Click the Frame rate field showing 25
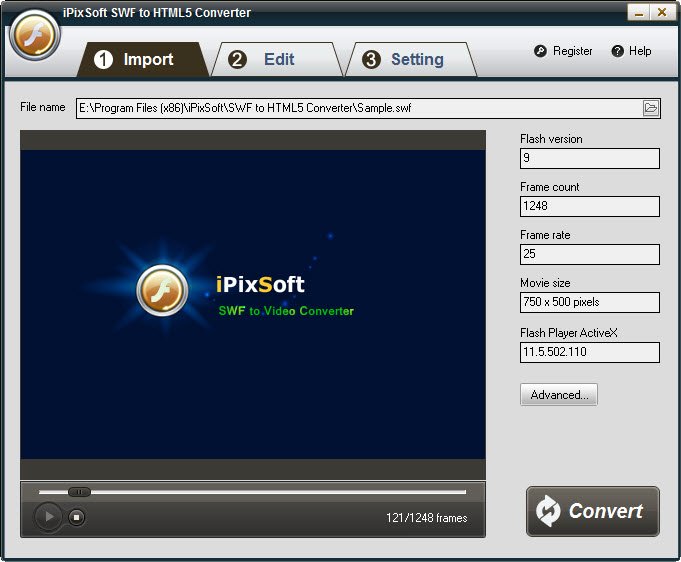Screen dimensions: 681x562 (589, 254)
